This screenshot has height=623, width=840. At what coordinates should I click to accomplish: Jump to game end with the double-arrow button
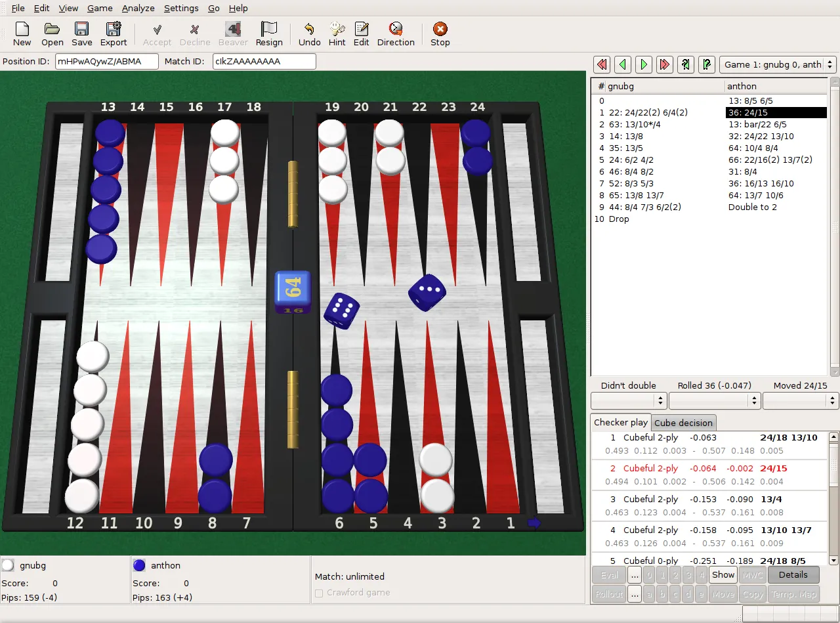click(x=664, y=64)
